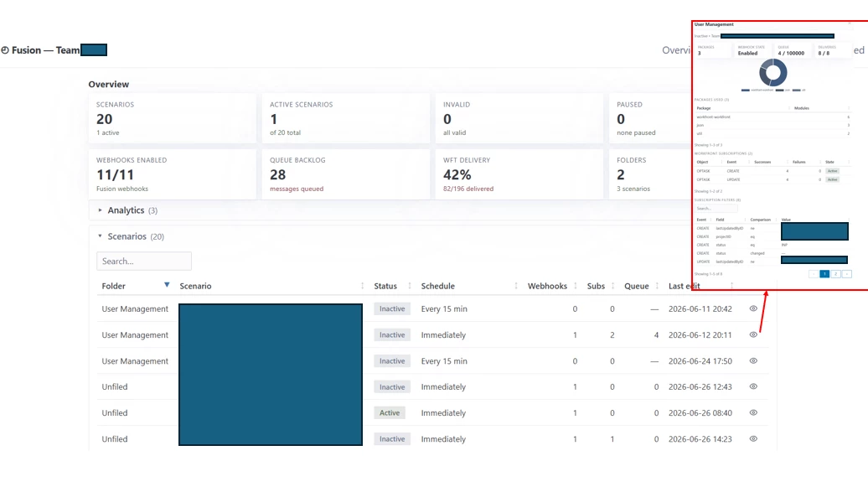View details of 2026-06-11 20:42 scenario
The image size is (868, 487).
point(753,308)
